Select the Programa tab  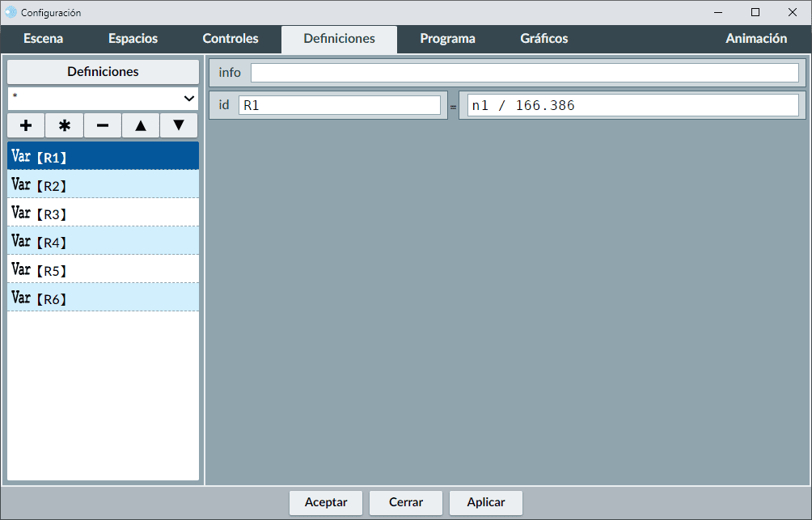[x=447, y=39]
